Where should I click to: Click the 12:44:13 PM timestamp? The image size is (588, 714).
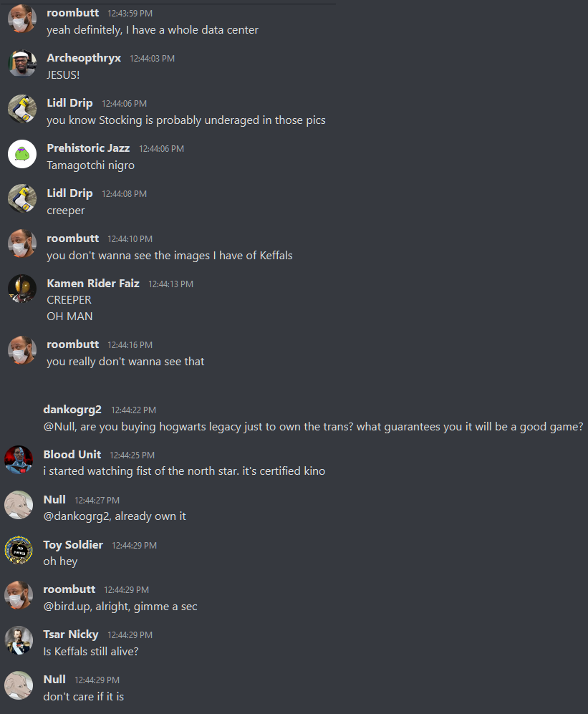[x=170, y=284]
